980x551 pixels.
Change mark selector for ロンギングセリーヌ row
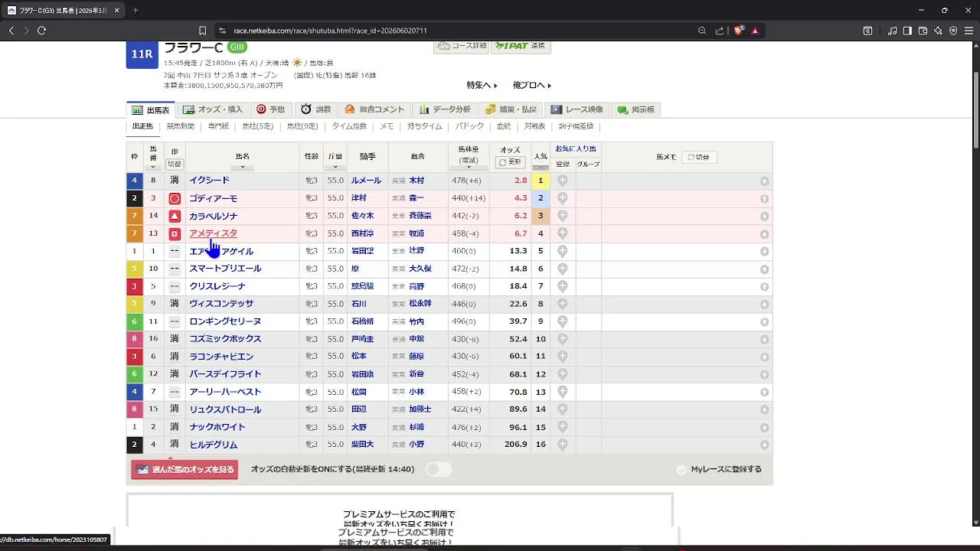(x=175, y=321)
